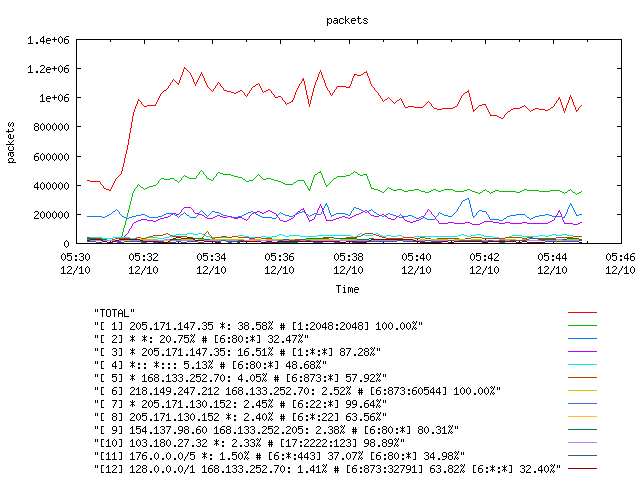Click legend entry [ 6] 218.149.247.212

click(297, 391)
